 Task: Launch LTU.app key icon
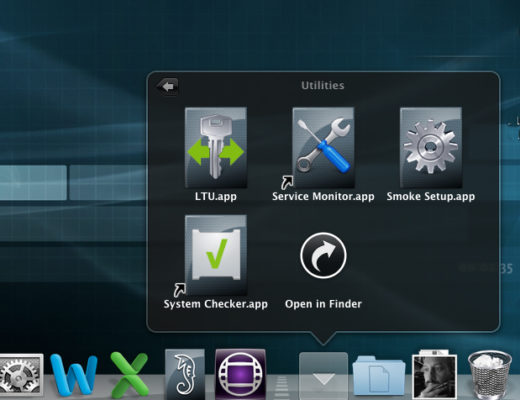coord(216,148)
